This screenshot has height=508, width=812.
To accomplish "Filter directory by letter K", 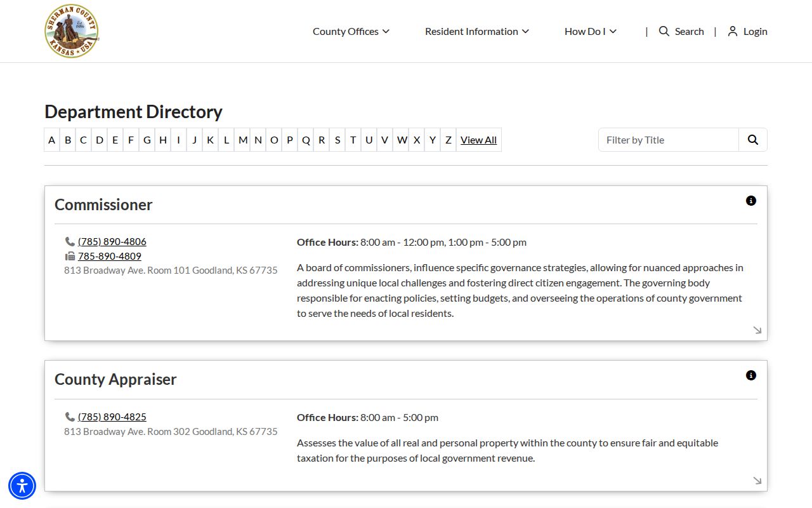I will (211, 140).
